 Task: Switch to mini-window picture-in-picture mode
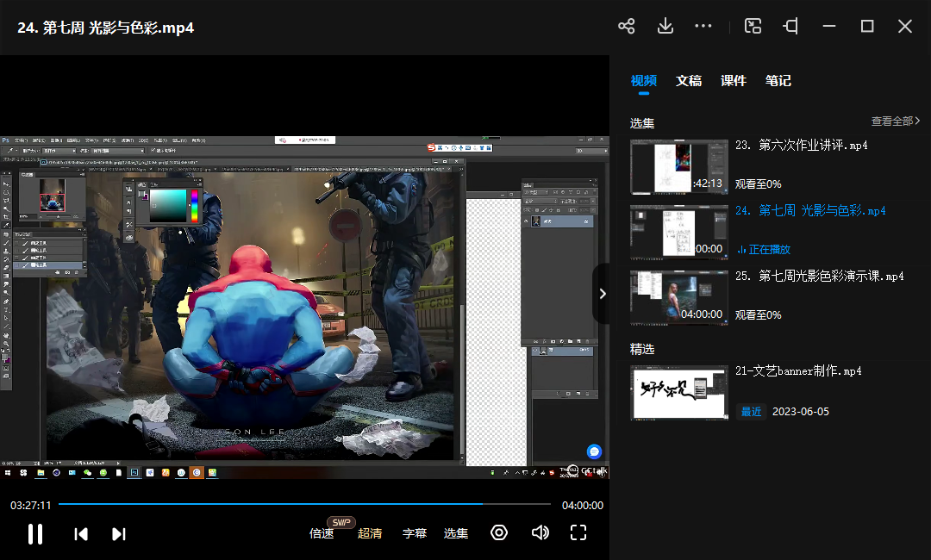(753, 26)
